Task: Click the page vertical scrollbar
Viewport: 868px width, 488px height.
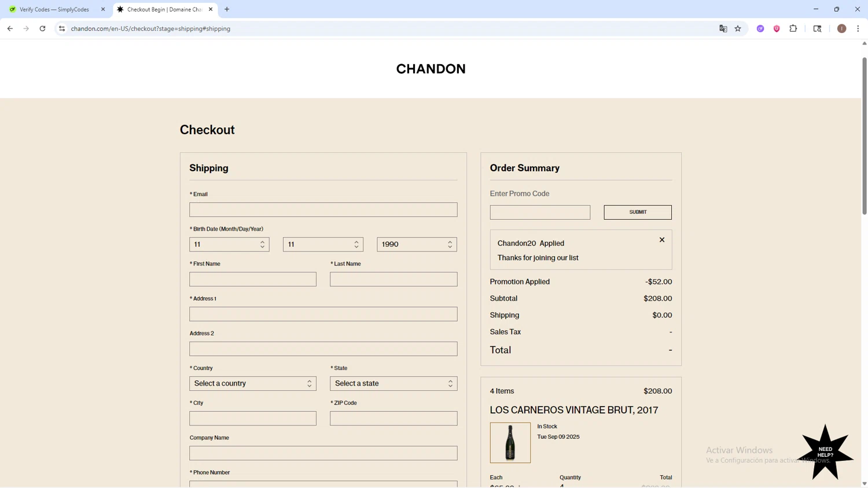Action: point(865,136)
